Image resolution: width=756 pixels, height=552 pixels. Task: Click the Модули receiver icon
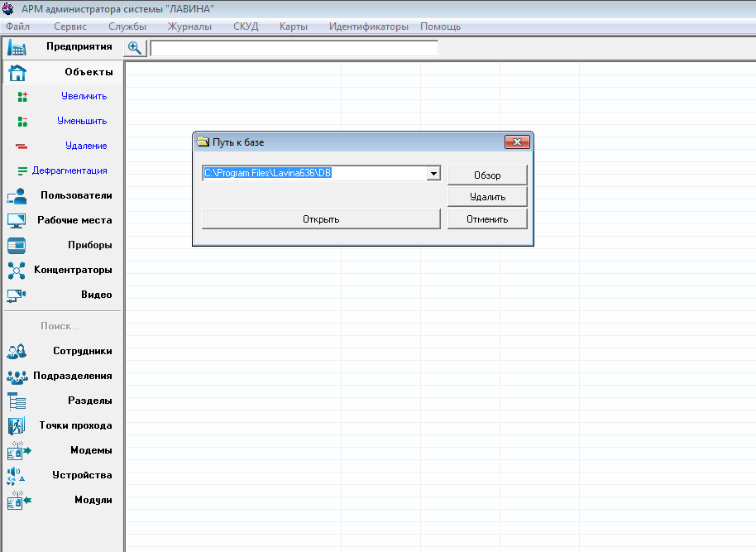pos(19,501)
